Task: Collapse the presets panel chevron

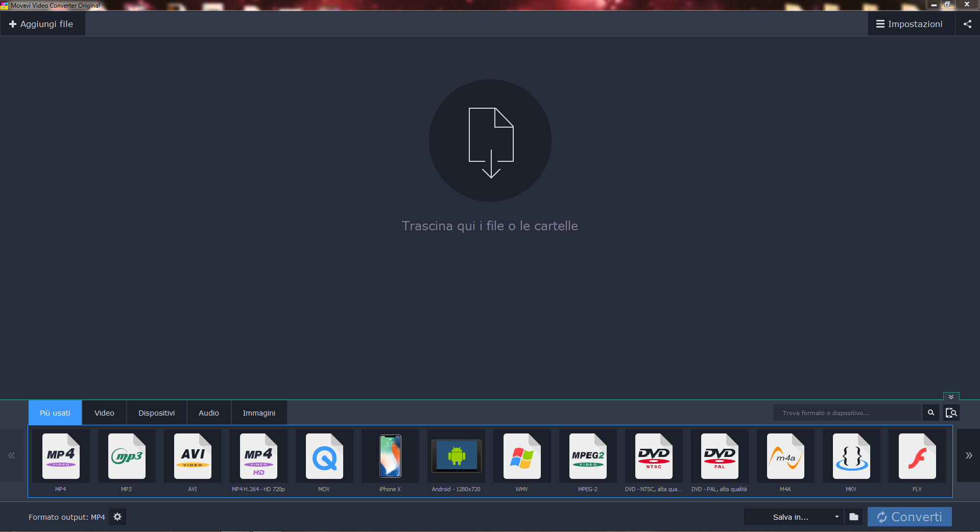Action: 951,397
